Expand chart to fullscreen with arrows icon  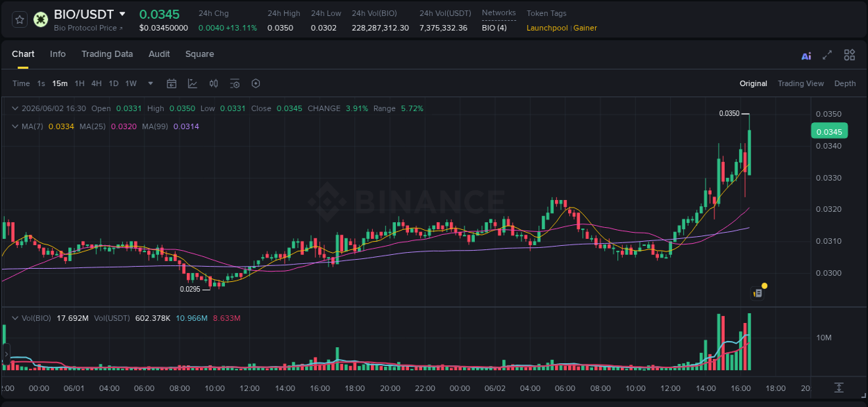coord(827,55)
